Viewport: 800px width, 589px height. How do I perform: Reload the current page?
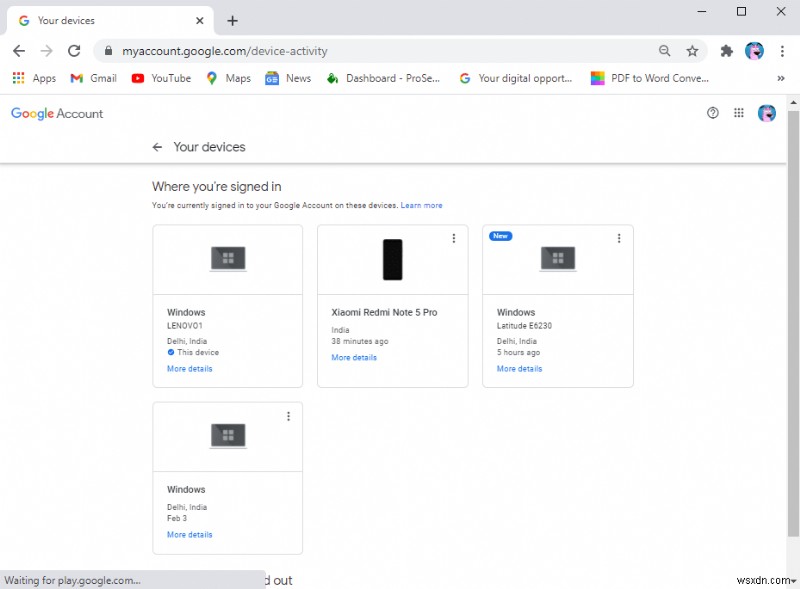click(x=74, y=50)
